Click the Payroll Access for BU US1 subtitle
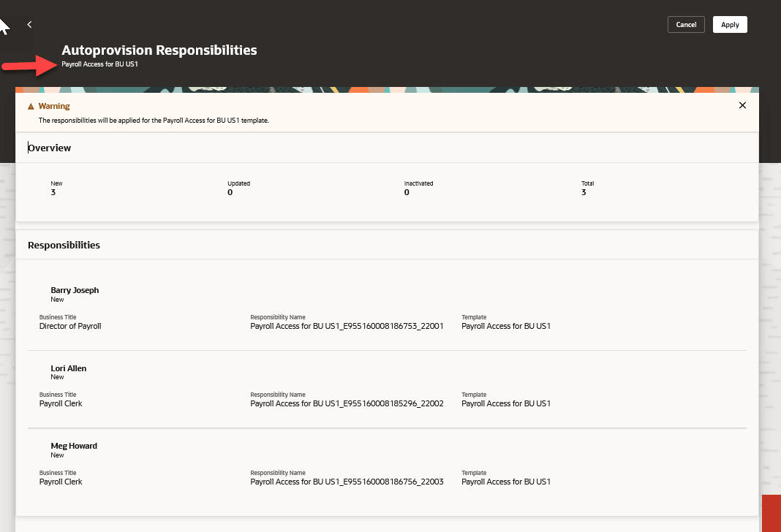The height and width of the screenshot is (532, 781). (x=99, y=64)
